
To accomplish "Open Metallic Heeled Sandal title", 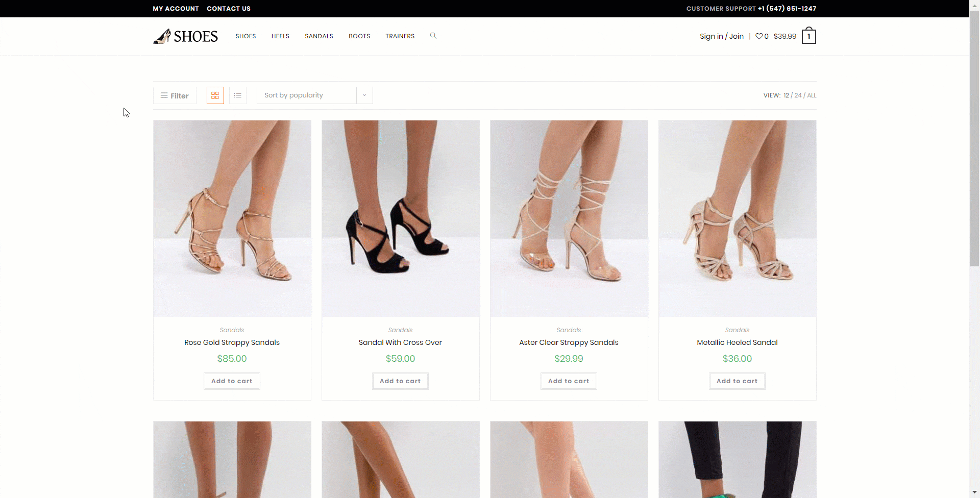I will 738,342.
